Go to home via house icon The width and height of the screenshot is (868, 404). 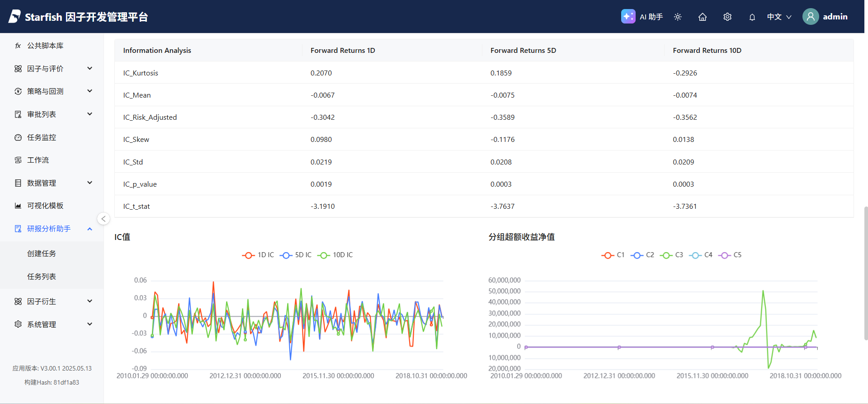[703, 17]
